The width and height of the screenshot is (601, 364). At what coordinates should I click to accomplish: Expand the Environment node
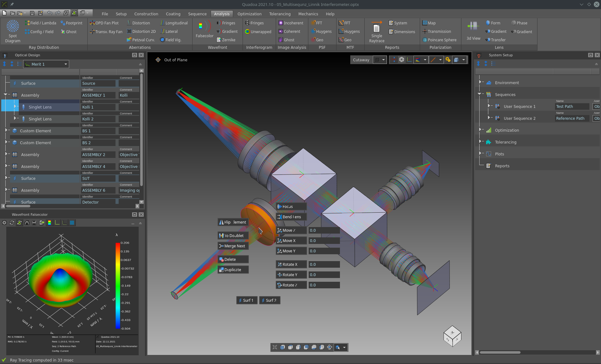(480, 82)
